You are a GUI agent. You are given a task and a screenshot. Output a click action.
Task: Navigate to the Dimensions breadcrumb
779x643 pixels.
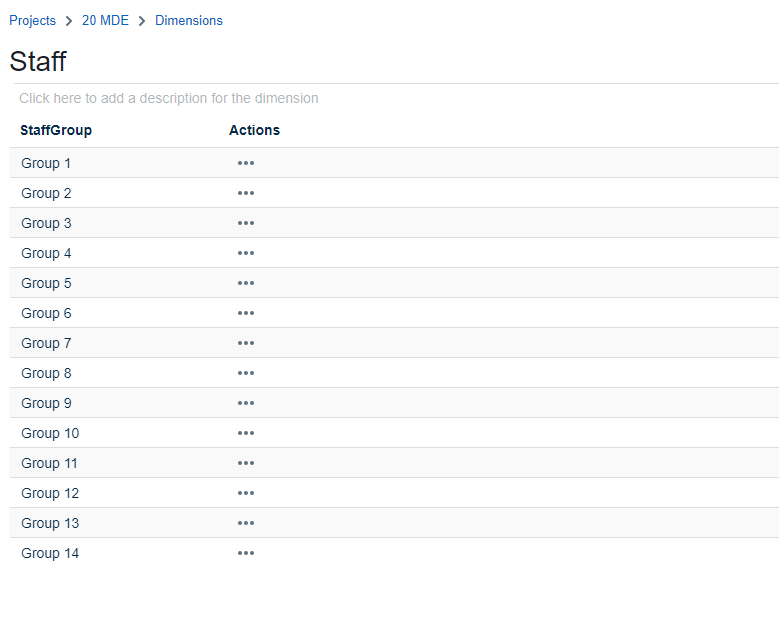click(x=189, y=20)
